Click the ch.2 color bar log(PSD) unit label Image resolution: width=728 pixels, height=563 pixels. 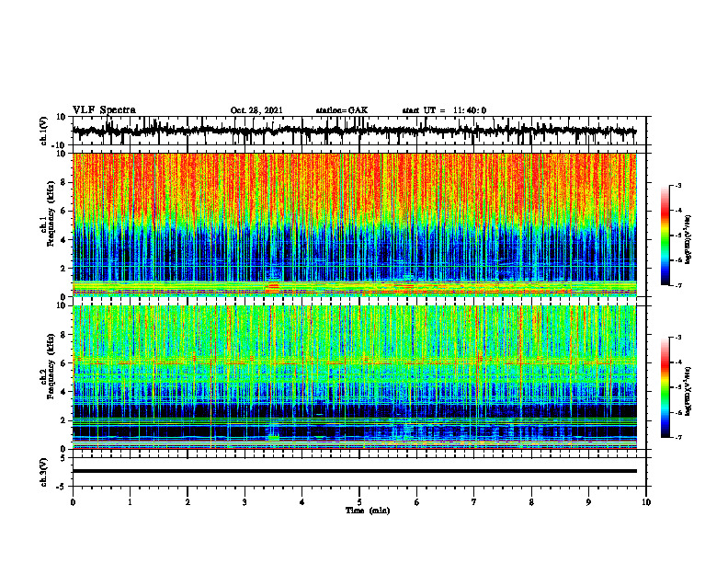point(688,392)
